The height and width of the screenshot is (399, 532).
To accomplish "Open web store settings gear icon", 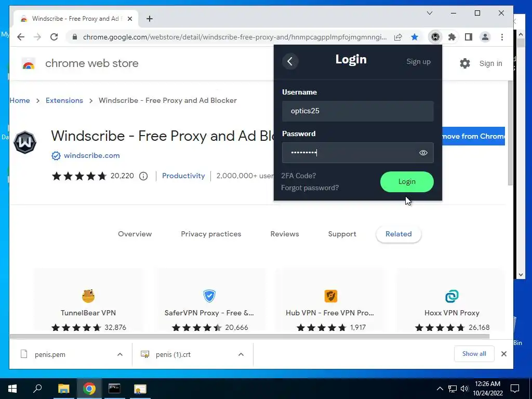I will click(x=465, y=63).
